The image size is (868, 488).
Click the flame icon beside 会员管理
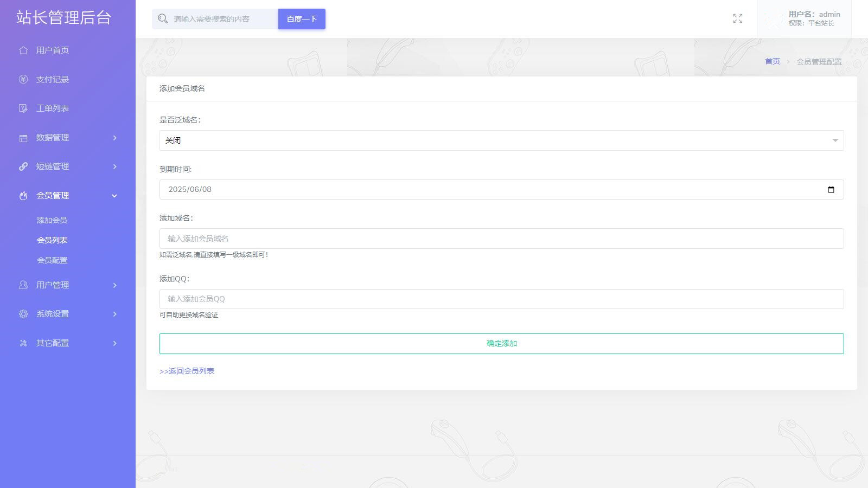pyautogui.click(x=23, y=196)
